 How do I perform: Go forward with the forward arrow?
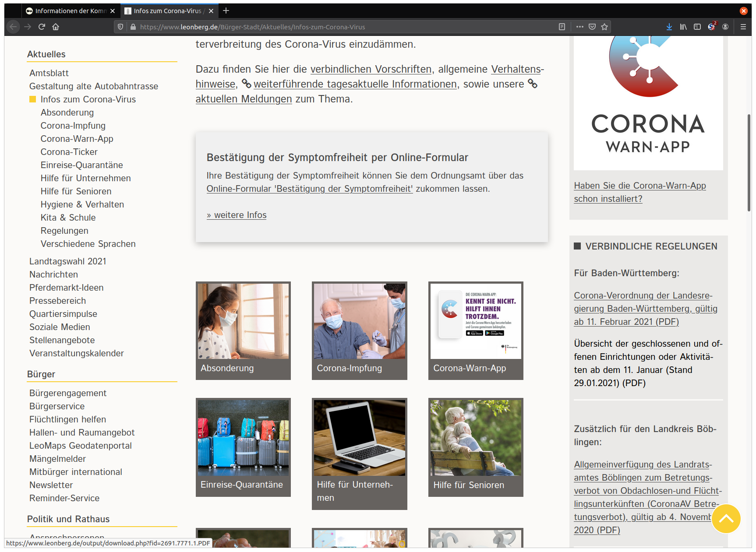(x=28, y=27)
